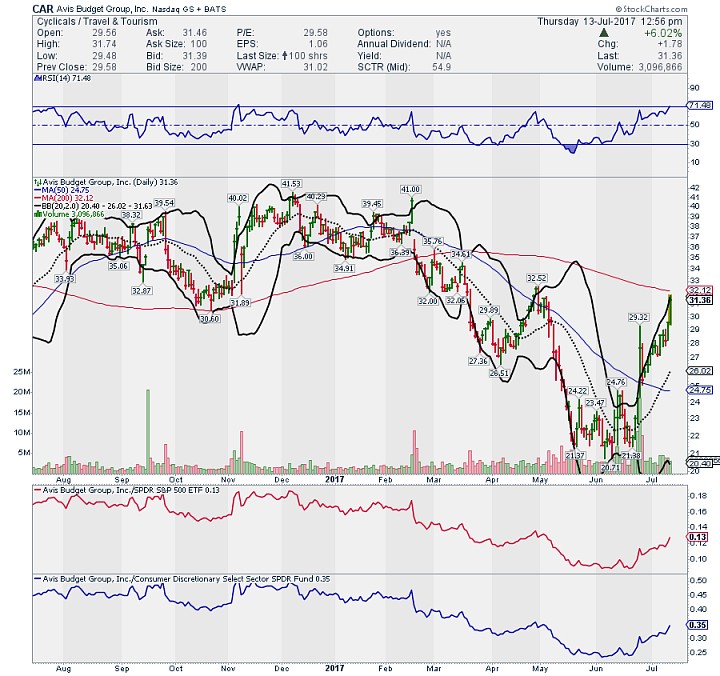Click the Avis Budget Group (Daily) legend
The width and height of the screenshot is (720, 676).
[106, 182]
